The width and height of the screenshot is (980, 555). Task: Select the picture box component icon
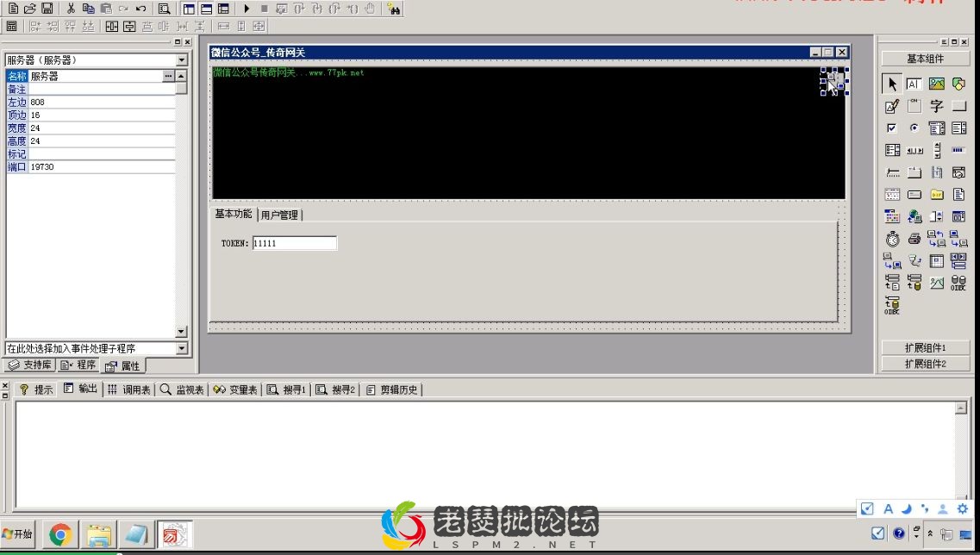tap(936, 84)
